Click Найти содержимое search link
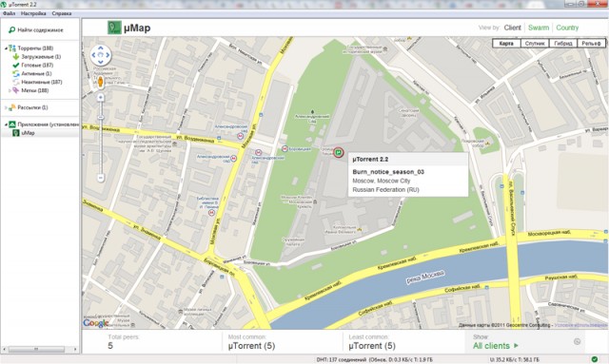 40,29
